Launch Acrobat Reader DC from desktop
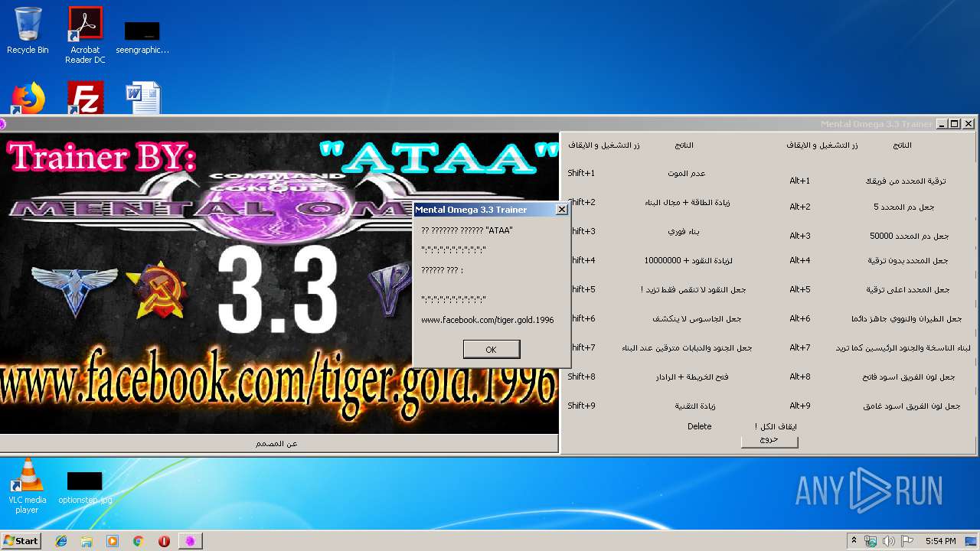The image size is (980, 551). coord(85,35)
